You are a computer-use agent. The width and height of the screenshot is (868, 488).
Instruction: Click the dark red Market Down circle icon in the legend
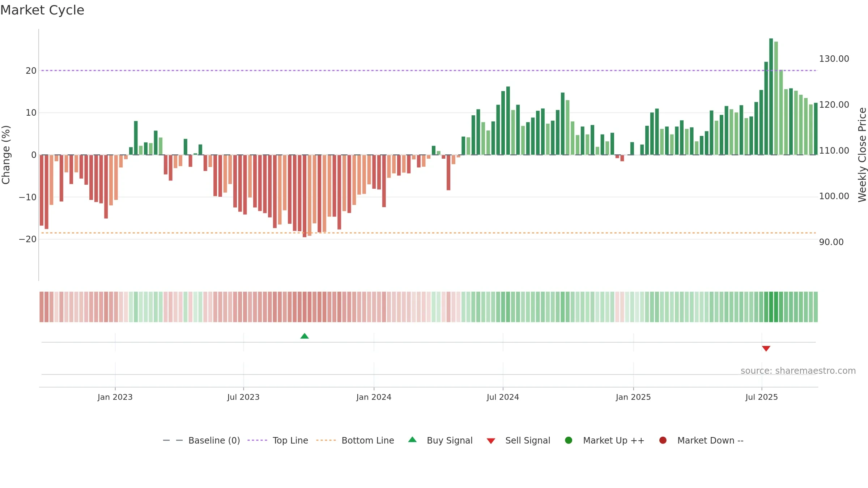[x=663, y=440]
